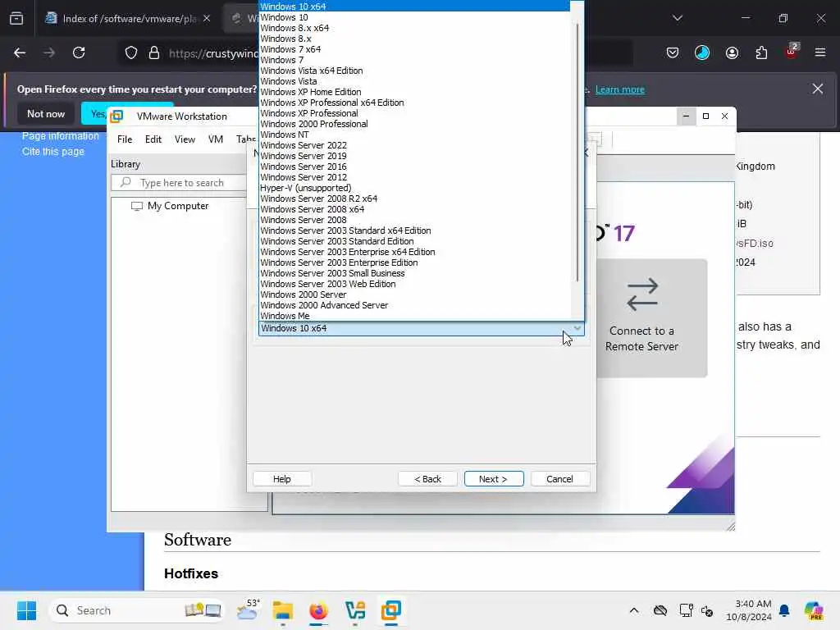Cancel the New Virtual Machine wizard
Screen dimensions: 840x630
coord(559,479)
